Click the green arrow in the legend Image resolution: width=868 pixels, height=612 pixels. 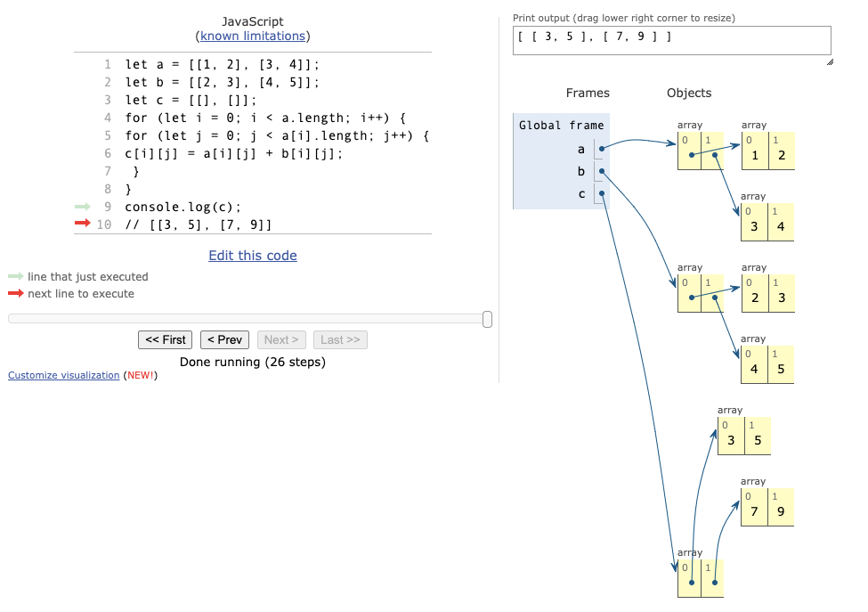click(x=16, y=277)
